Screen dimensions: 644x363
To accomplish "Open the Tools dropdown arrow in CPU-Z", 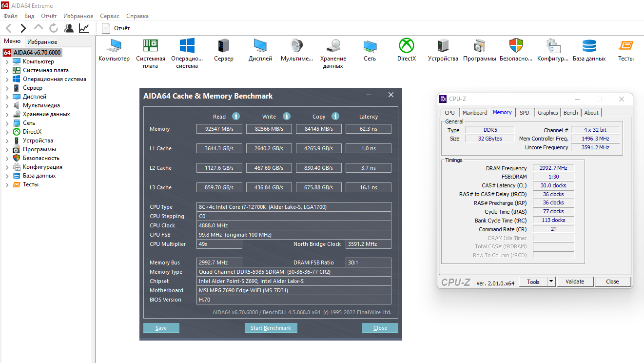I will pyautogui.click(x=551, y=282).
